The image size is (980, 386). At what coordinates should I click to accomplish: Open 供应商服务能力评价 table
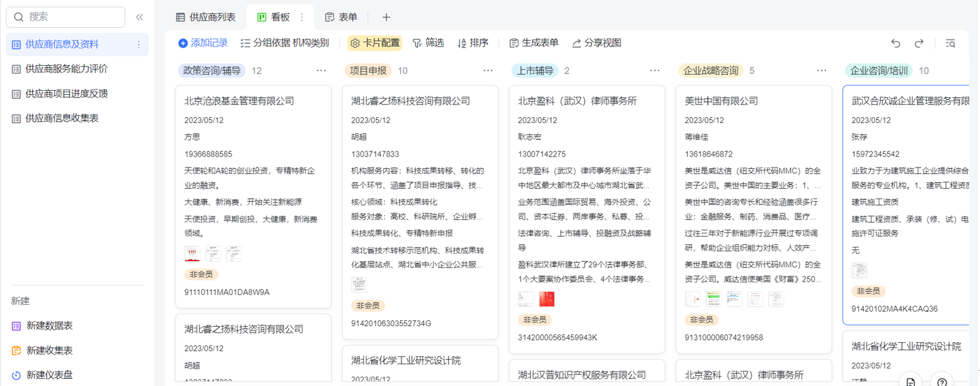pyautogui.click(x=66, y=69)
